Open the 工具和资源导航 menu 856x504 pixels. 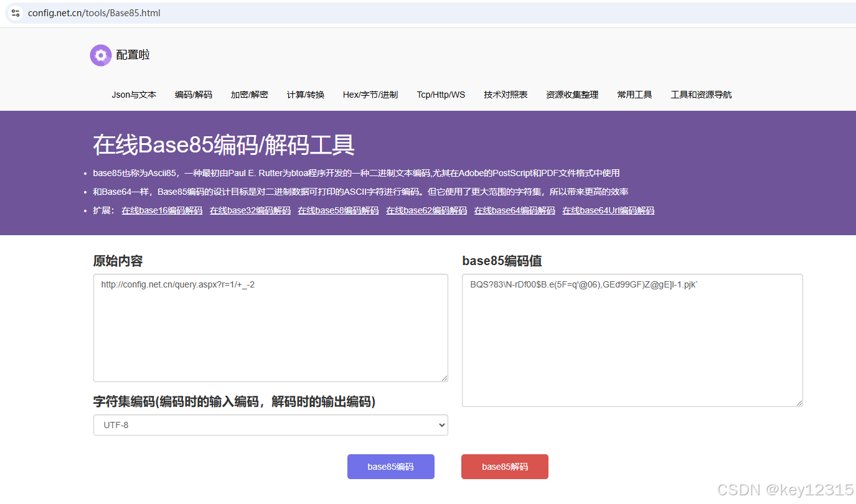click(701, 94)
